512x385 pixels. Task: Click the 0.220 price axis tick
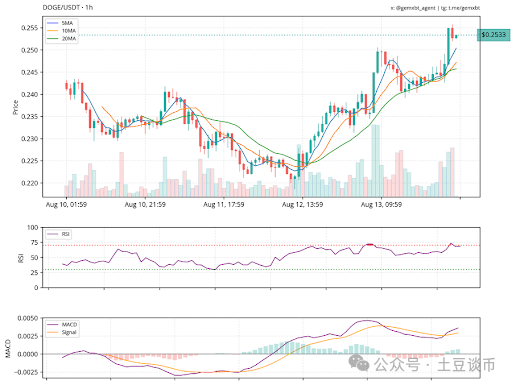coord(30,183)
